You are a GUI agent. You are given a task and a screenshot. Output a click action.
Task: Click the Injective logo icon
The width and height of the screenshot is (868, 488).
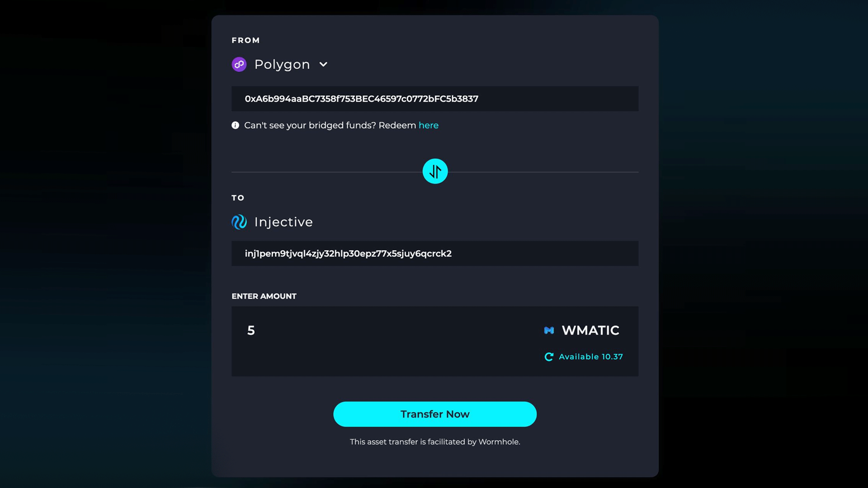[239, 222]
